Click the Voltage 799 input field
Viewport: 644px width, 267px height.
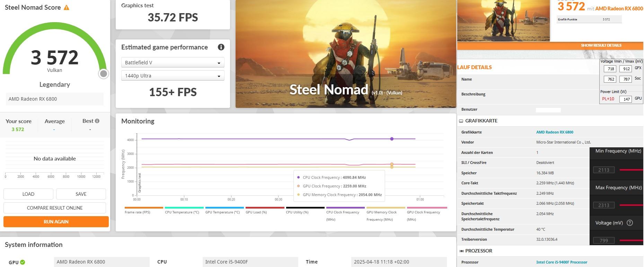[x=604, y=240]
